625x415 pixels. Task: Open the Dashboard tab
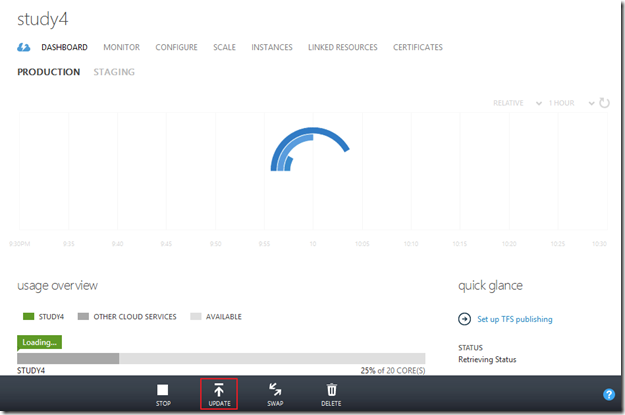[65, 47]
